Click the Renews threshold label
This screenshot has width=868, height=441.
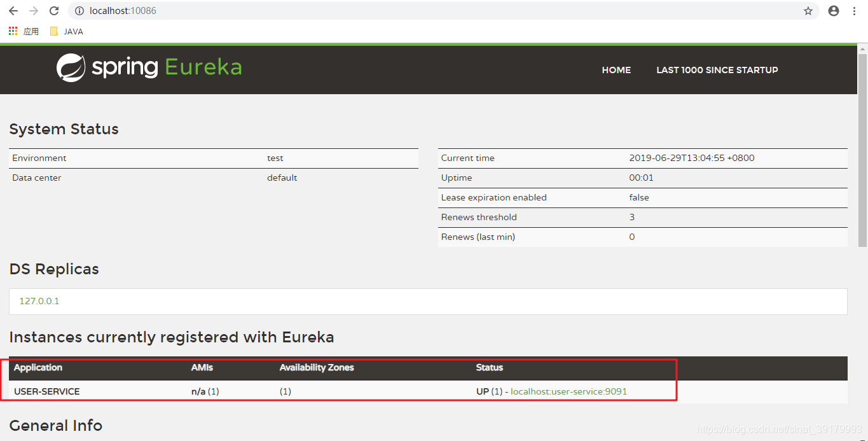pyautogui.click(x=479, y=217)
